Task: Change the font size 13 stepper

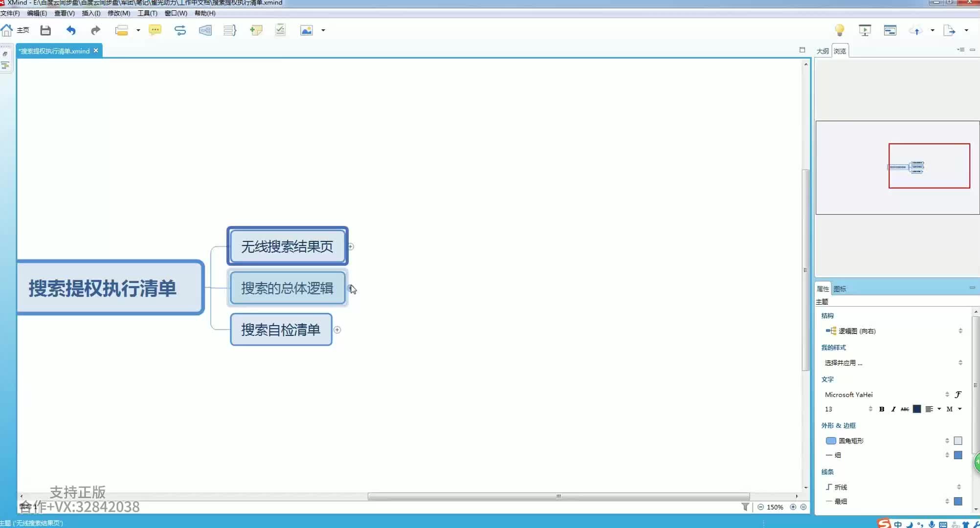Action: [x=870, y=409]
